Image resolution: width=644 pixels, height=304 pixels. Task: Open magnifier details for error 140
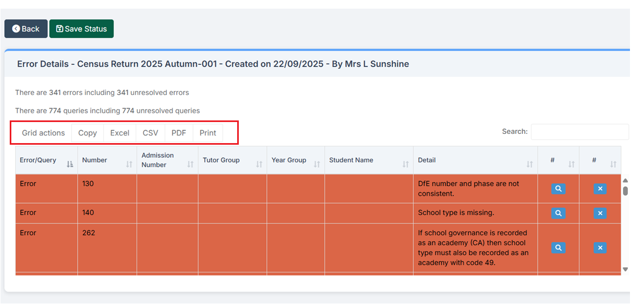(559, 213)
